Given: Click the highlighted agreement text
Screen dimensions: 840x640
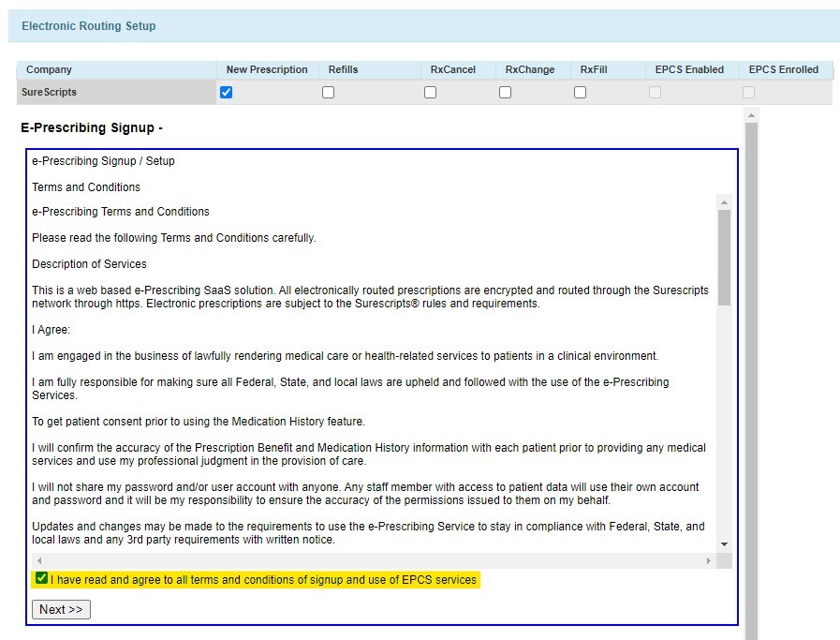Looking at the screenshot, I should coord(262,579).
